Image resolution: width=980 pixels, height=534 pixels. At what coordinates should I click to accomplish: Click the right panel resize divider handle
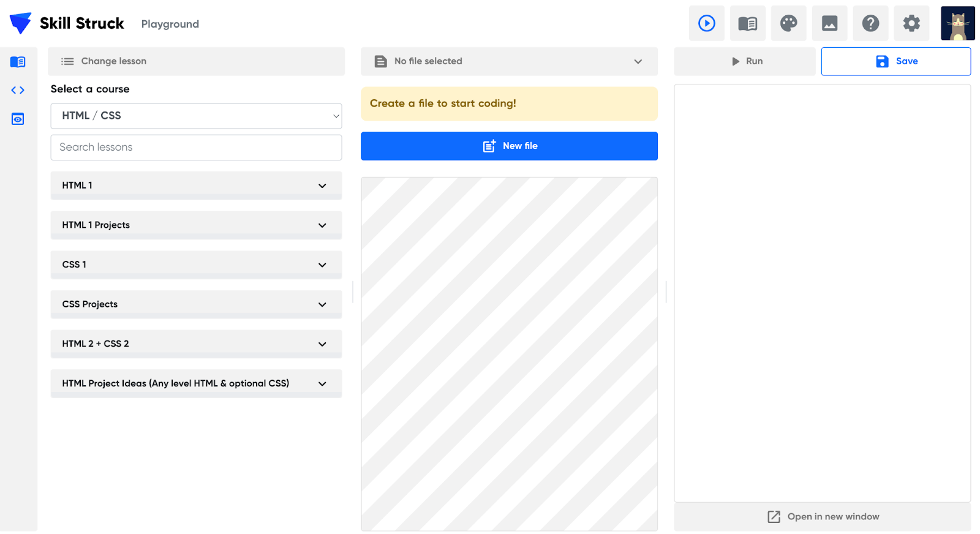click(666, 292)
